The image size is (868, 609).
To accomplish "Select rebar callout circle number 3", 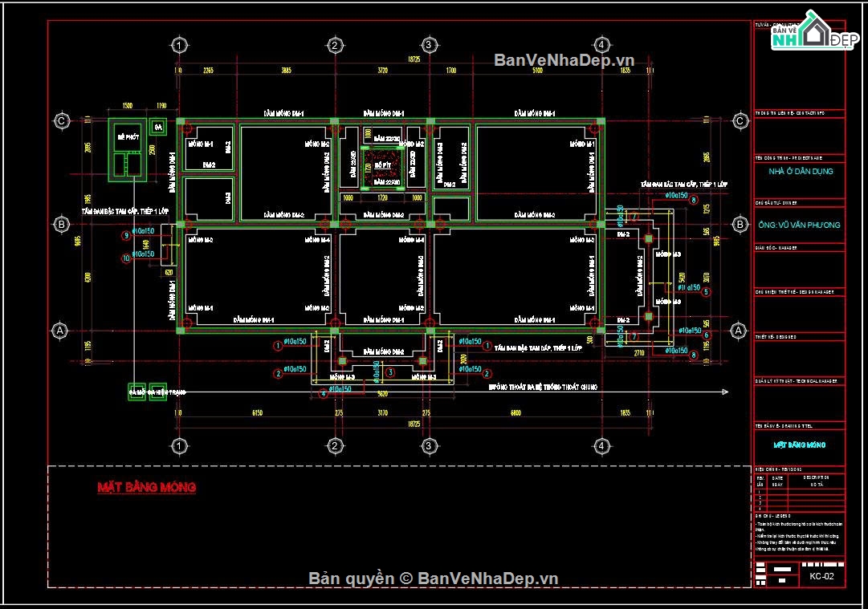I will coord(390,373).
